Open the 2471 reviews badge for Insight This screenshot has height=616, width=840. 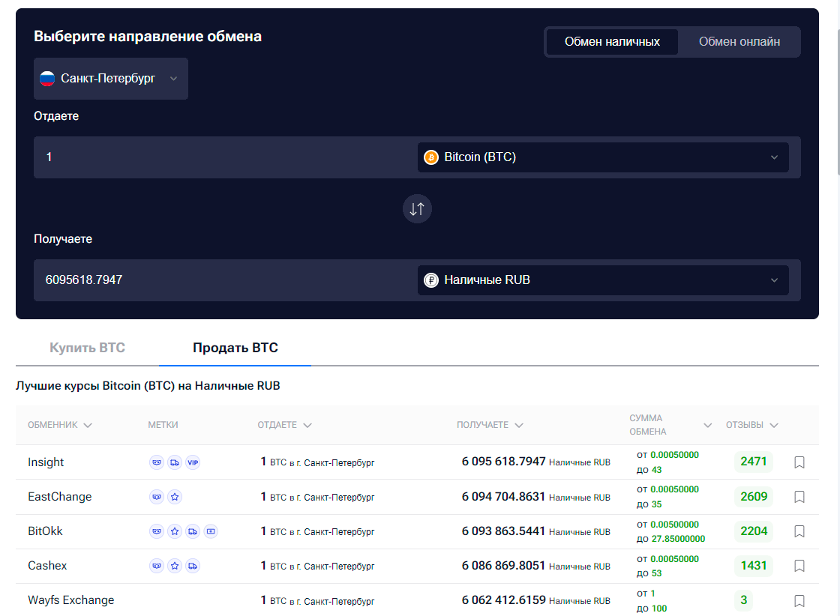click(x=753, y=462)
